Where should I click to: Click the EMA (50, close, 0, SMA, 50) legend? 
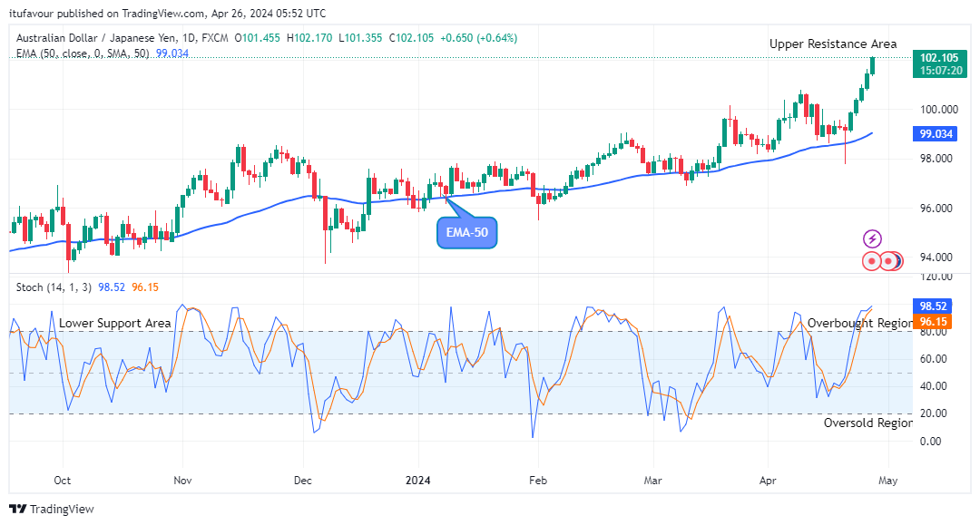click(x=83, y=53)
